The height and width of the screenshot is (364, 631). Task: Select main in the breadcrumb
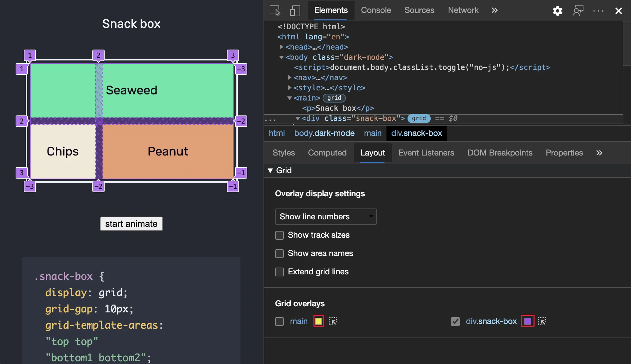point(373,133)
